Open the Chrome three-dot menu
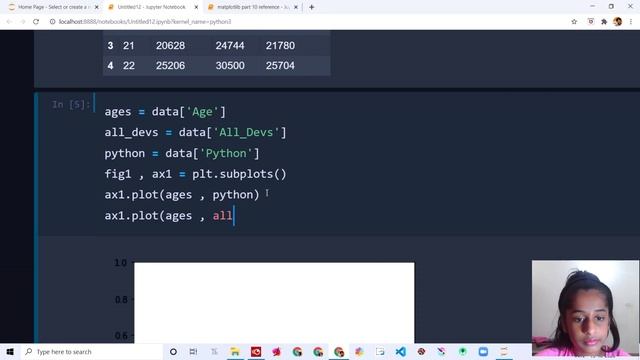640x360 pixels. coord(631,22)
